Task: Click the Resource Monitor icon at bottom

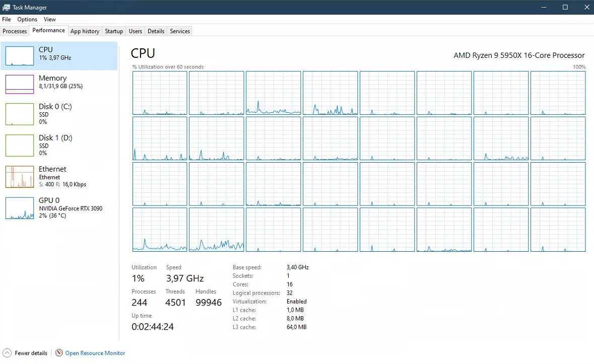Action: click(59, 353)
